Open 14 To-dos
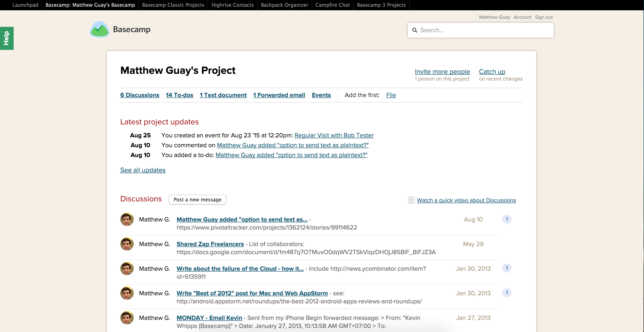Image resolution: width=644 pixels, height=332 pixels. [x=179, y=95]
